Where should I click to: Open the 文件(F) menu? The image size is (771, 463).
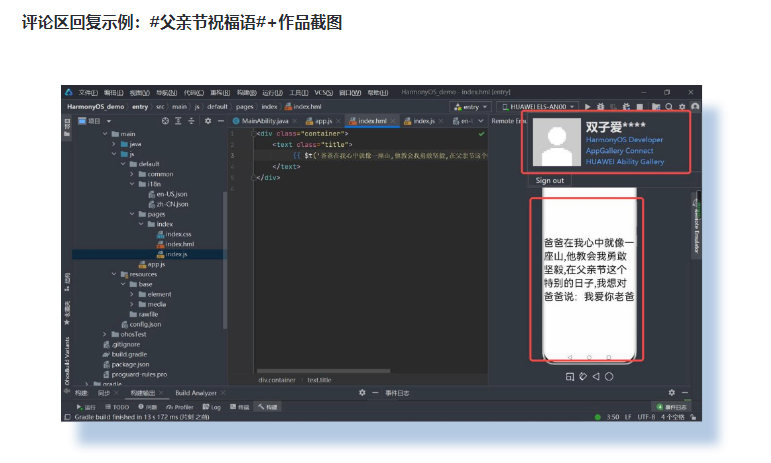[x=88, y=92]
